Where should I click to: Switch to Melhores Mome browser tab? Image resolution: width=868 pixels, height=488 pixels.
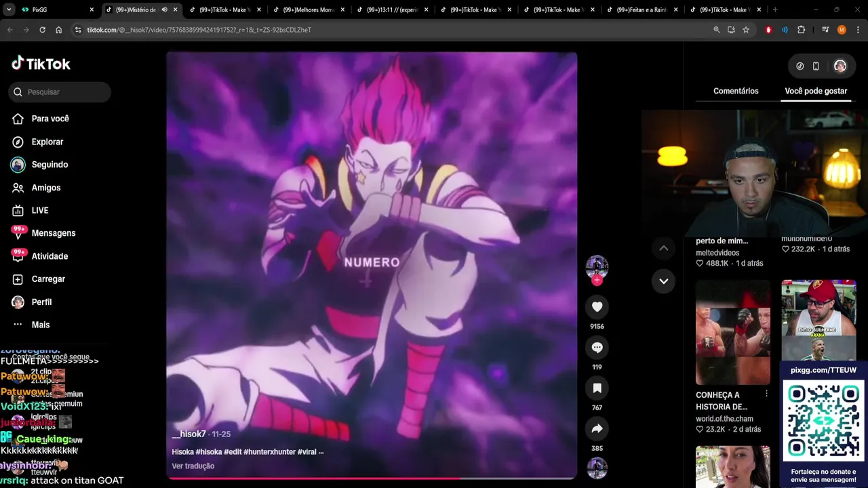309,9
